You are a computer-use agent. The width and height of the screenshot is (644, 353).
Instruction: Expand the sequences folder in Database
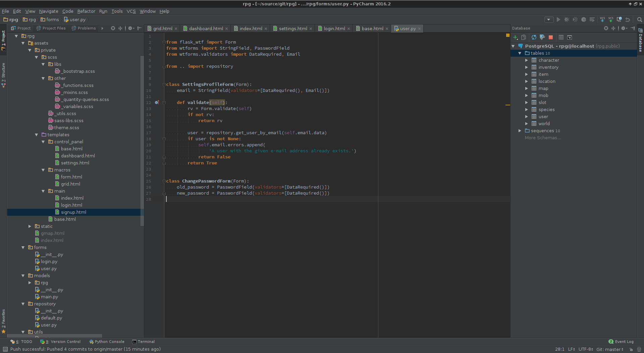point(520,131)
